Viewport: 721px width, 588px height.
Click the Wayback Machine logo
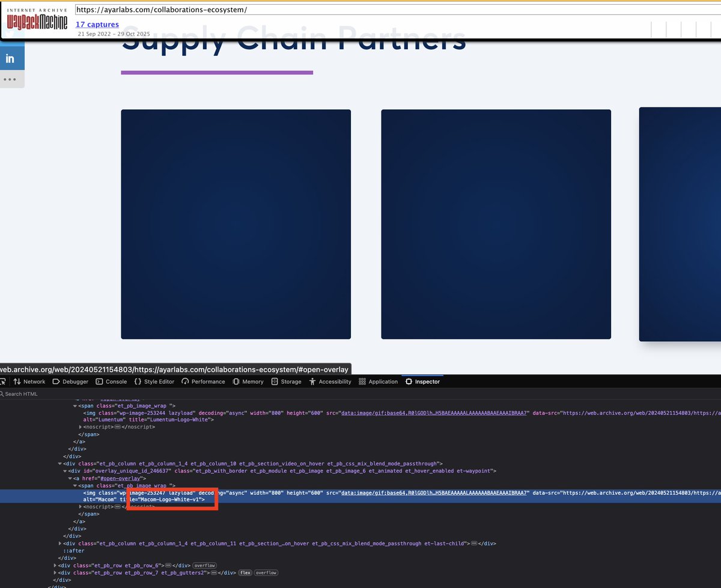pos(37,20)
